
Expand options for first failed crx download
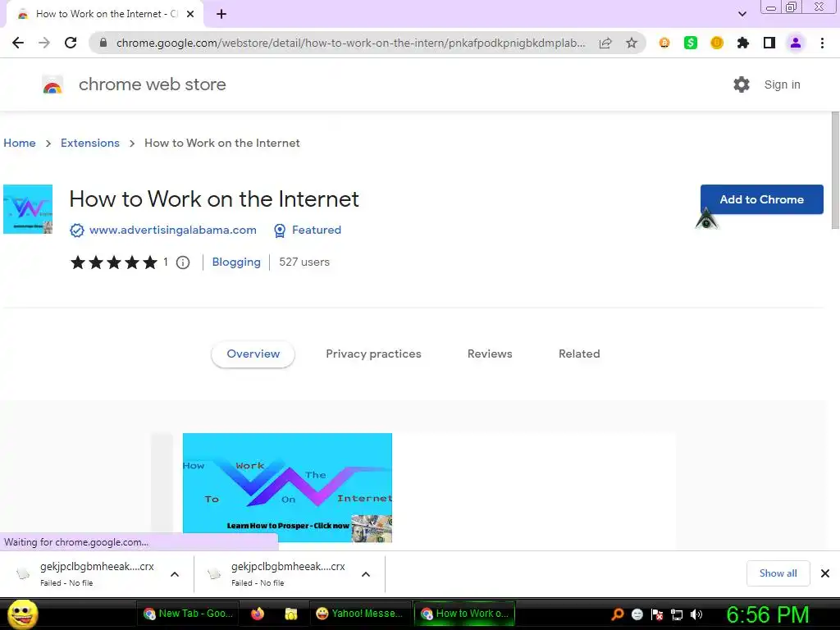click(x=175, y=574)
